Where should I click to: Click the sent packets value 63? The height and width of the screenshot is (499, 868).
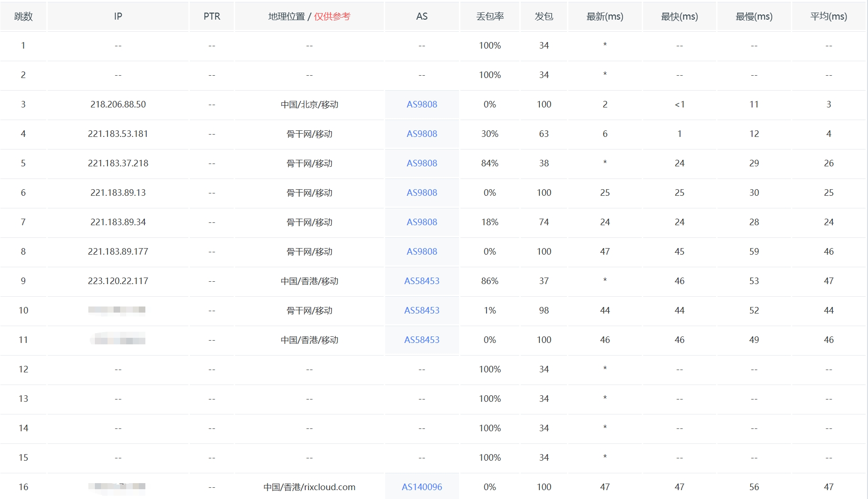tap(544, 134)
